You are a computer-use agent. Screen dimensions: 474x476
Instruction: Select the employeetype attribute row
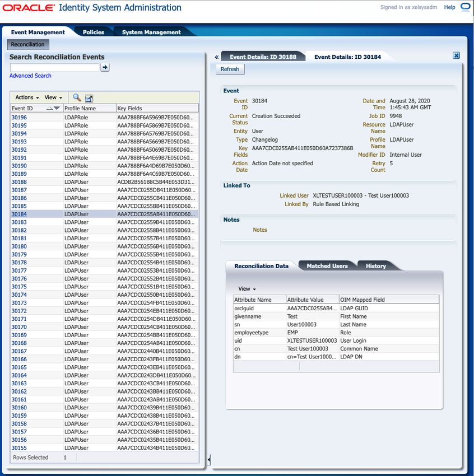[x=336, y=333]
